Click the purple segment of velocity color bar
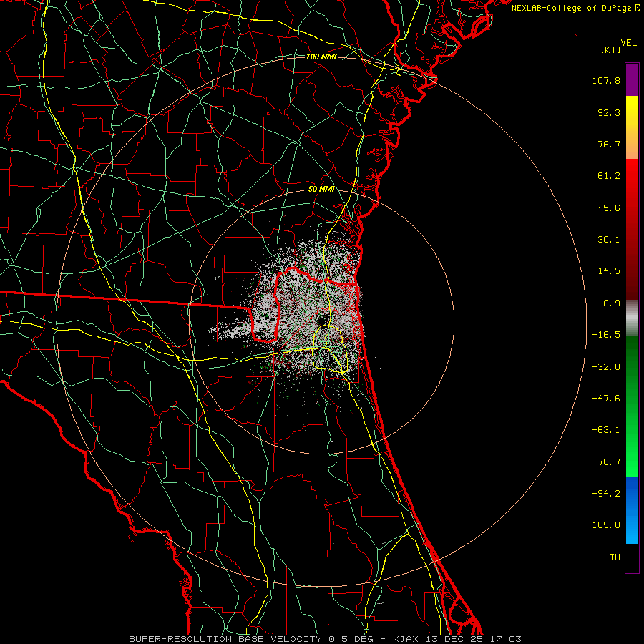644x644 pixels. tap(632, 79)
